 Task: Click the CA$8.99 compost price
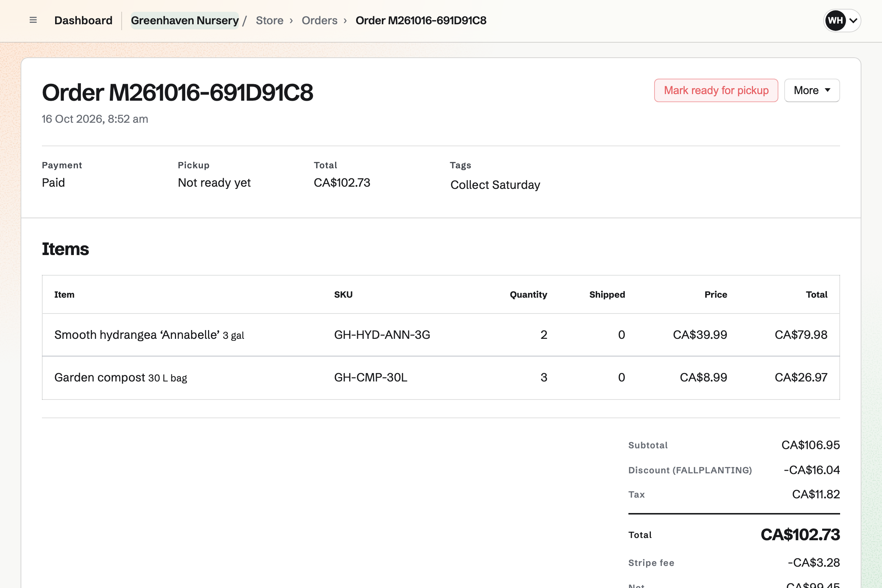(x=703, y=377)
